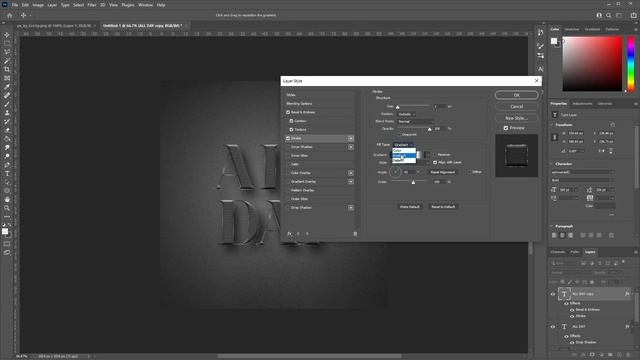This screenshot has height=360, width=640.
Task: Click the gradient Angle dial
Action: (395, 172)
